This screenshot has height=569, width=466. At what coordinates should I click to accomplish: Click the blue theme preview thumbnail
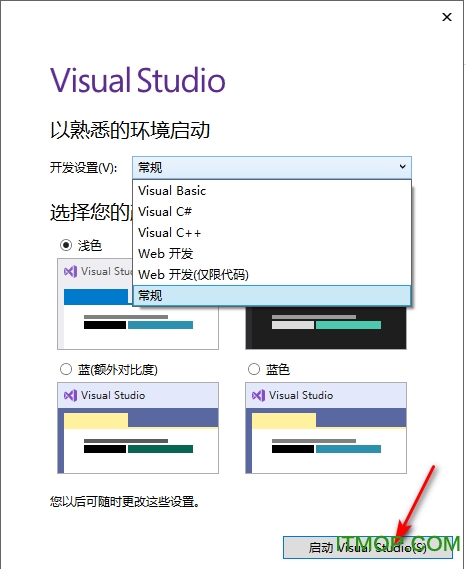click(x=326, y=428)
